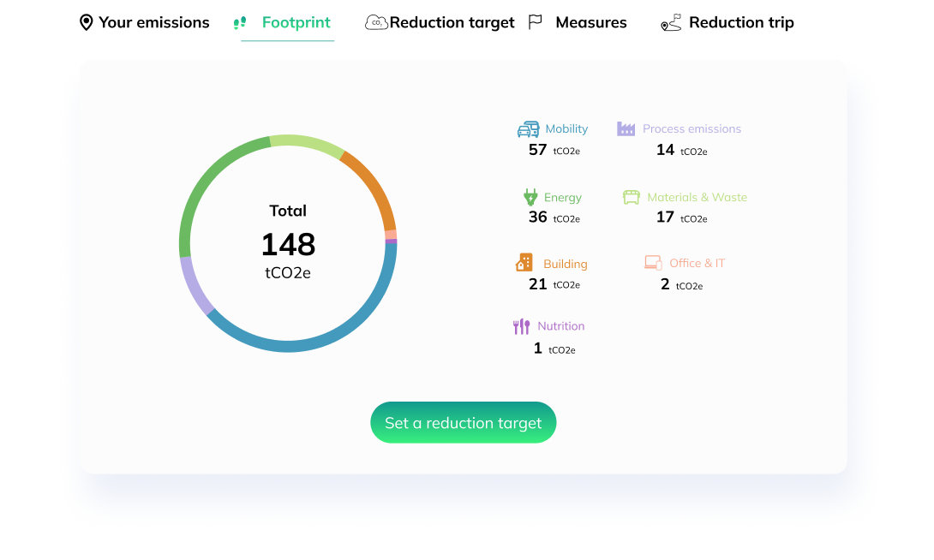934x560 pixels.
Task: Click the Office & IT computer icon
Action: (653, 263)
